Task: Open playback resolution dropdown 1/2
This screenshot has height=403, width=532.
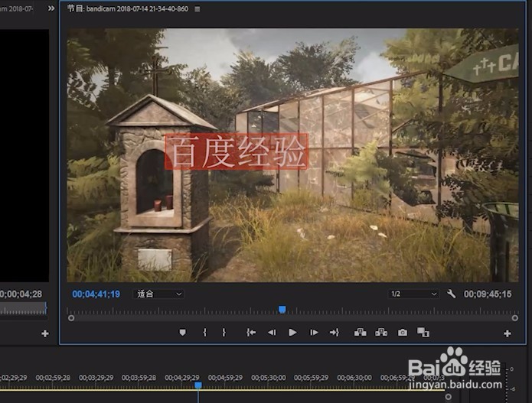Action: pos(413,294)
